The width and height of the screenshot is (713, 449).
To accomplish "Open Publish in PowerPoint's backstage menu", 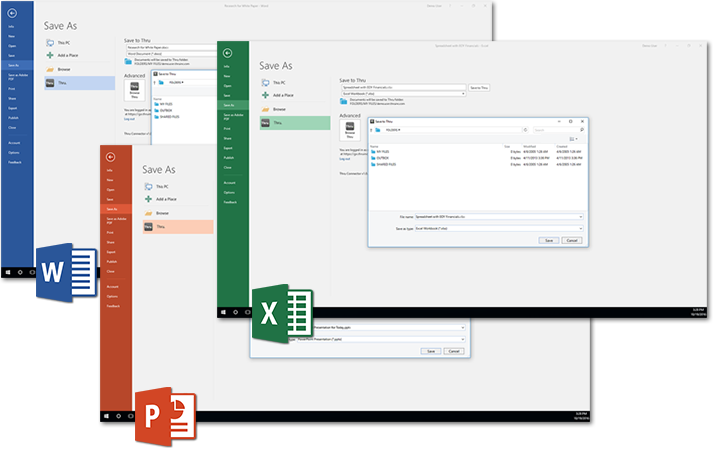I will click(x=112, y=262).
